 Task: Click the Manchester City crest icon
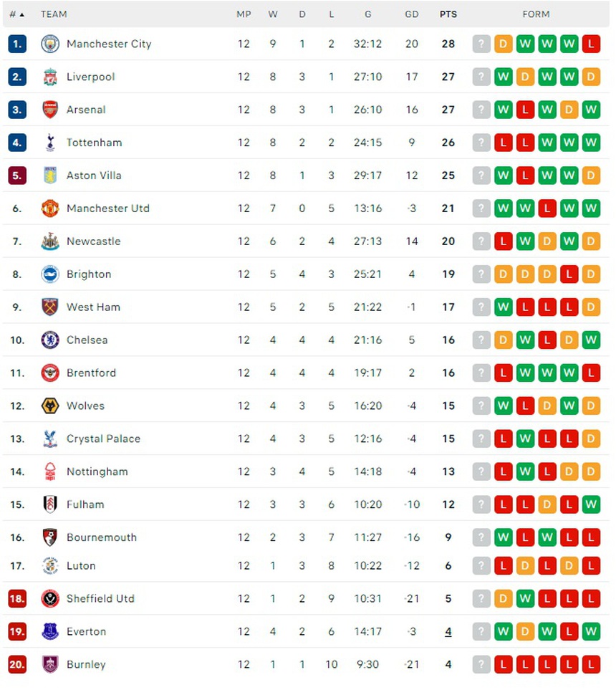(x=49, y=44)
